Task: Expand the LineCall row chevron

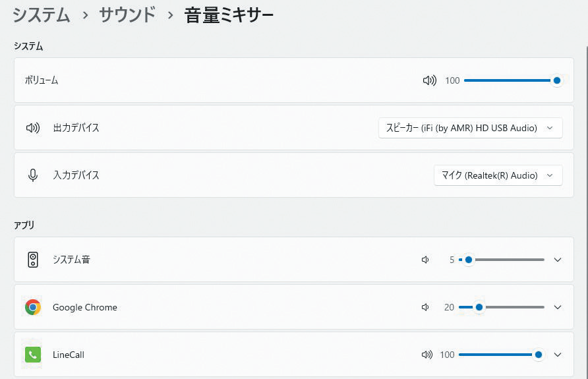Action: pyautogui.click(x=558, y=355)
